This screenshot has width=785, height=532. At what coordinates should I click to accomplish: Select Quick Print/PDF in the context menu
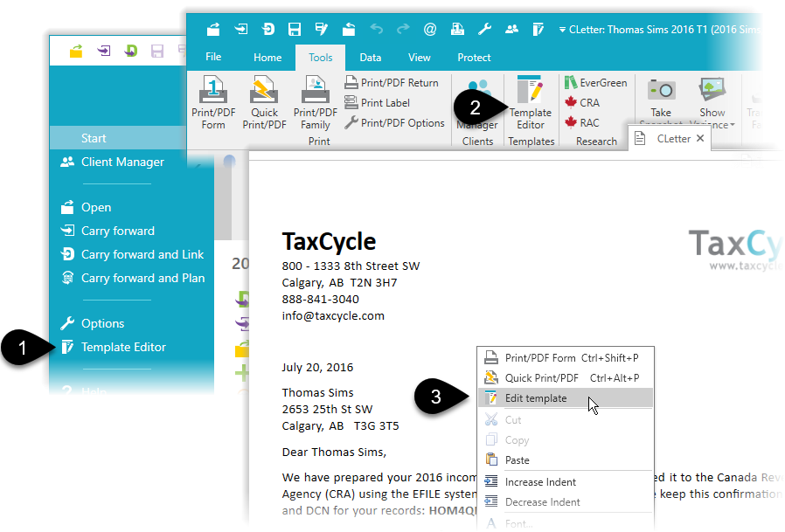(x=566, y=378)
